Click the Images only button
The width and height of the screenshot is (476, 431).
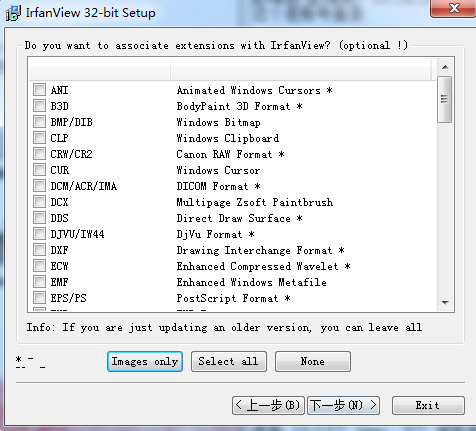tap(145, 361)
